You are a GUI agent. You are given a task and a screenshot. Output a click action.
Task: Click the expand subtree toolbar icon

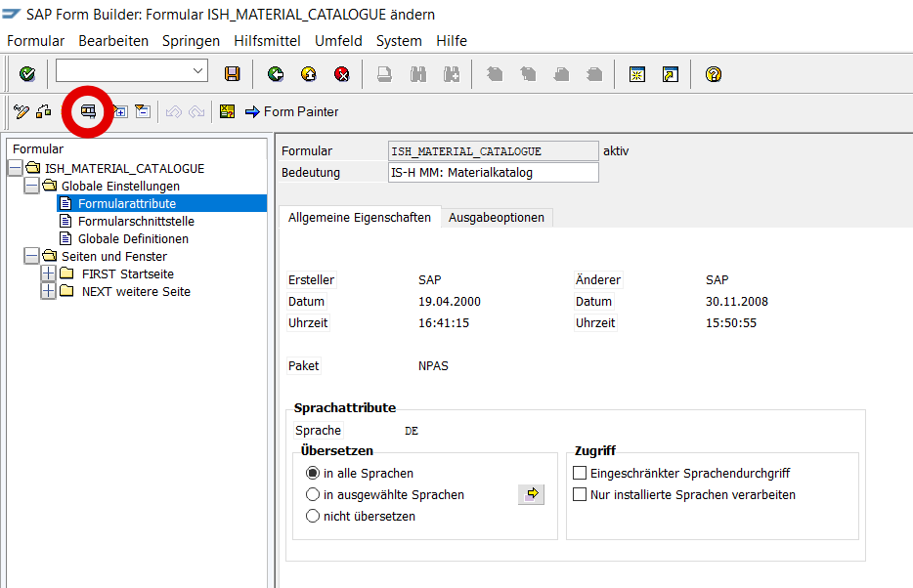tap(120, 111)
